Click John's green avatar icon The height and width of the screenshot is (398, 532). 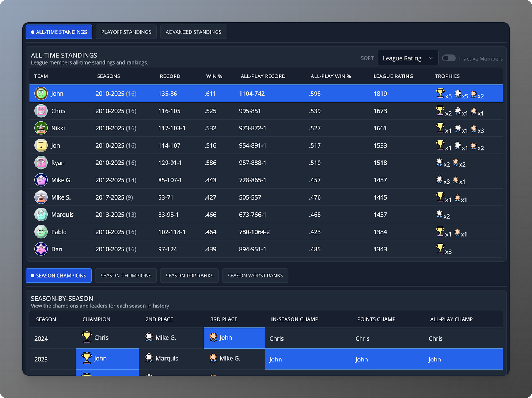tap(41, 94)
